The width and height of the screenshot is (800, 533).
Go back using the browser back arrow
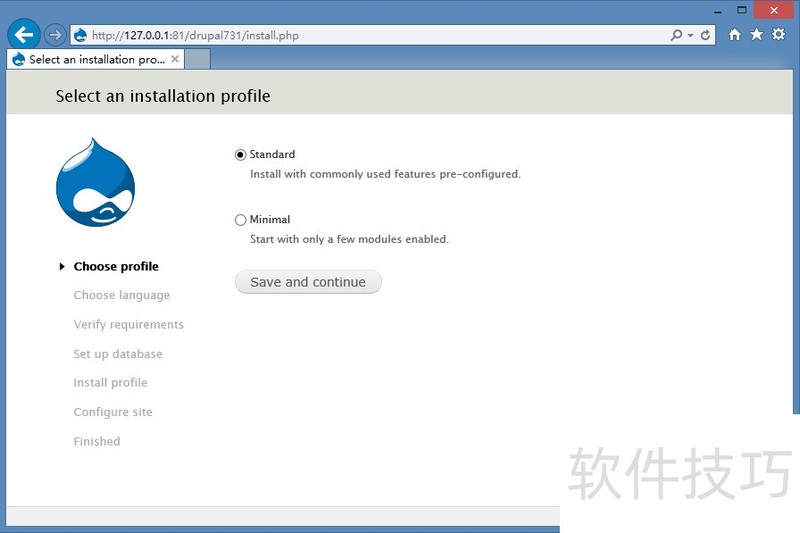pos(23,35)
